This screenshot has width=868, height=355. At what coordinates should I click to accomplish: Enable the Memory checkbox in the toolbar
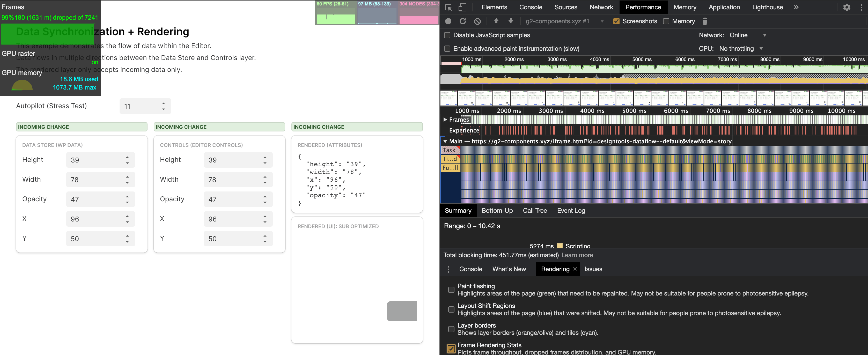pos(666,21)
